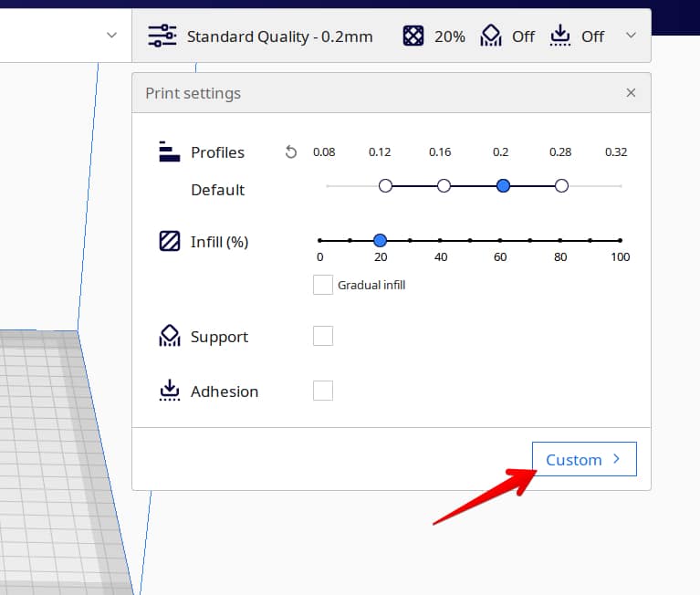700x595 pixels.
Task: Click the Infill (%) hatched icon
Action: coord(170,241)
